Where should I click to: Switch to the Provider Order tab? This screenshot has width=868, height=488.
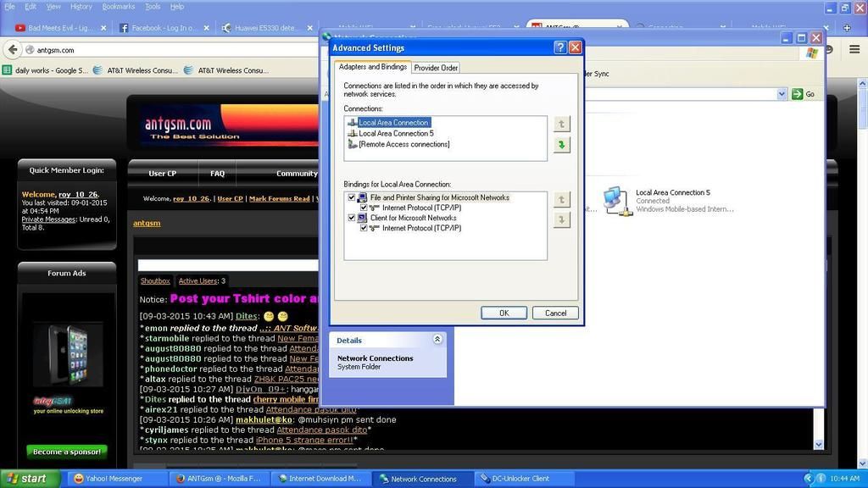pyautogui.click(x=436, y=68)
